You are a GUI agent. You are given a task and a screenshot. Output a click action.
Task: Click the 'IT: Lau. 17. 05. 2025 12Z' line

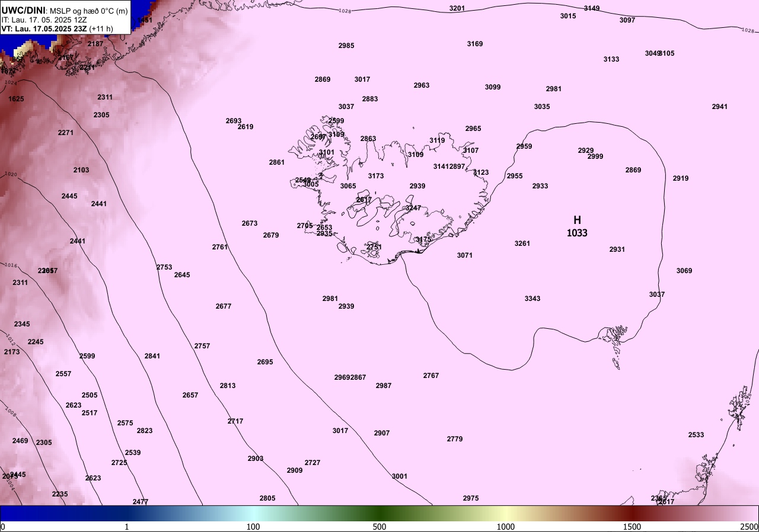pyautogui.click(x=44, y=20)
